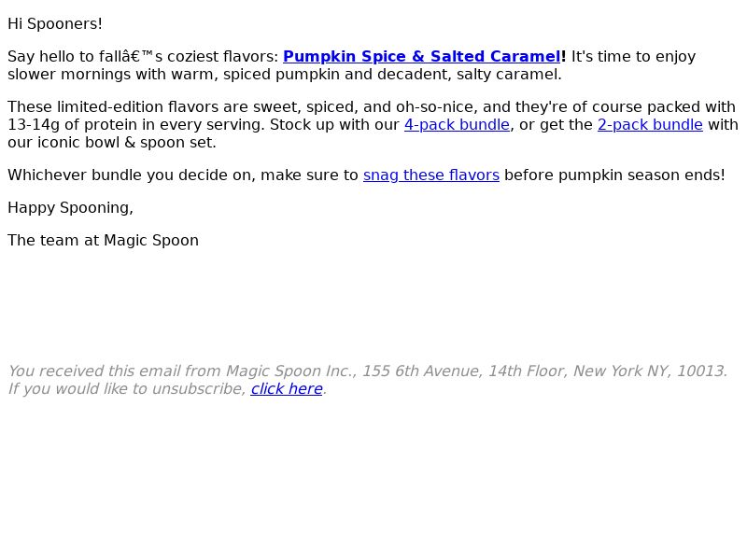Click the 'Stock up with our' text
The image size is (747, 560).
[334, 125]
